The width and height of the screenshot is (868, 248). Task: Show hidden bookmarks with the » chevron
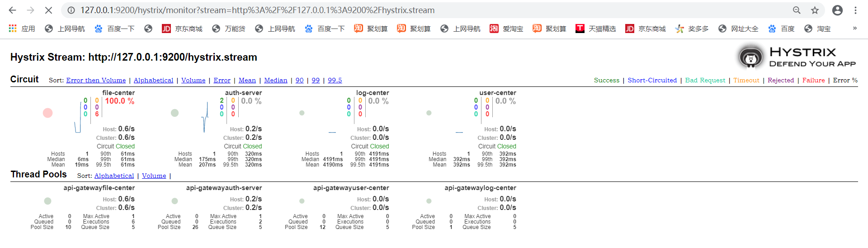tap(855, 28)
